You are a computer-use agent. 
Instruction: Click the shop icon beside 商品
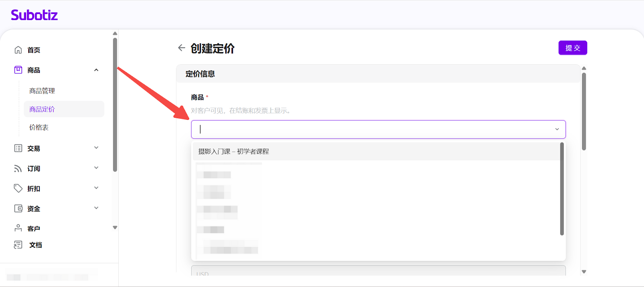pyautogui.click(x=18, y=70)
